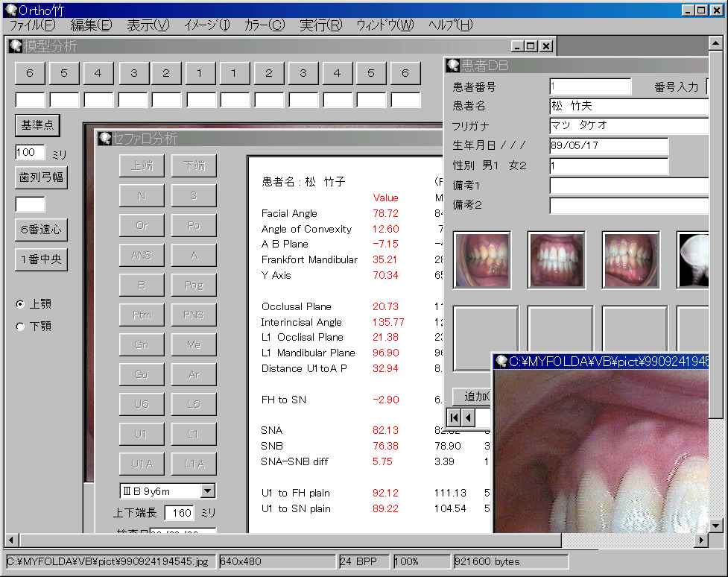Expand the ⅢB 9y6m dropdown
This screenshot has width=728, height=577.
coord(208,491)
